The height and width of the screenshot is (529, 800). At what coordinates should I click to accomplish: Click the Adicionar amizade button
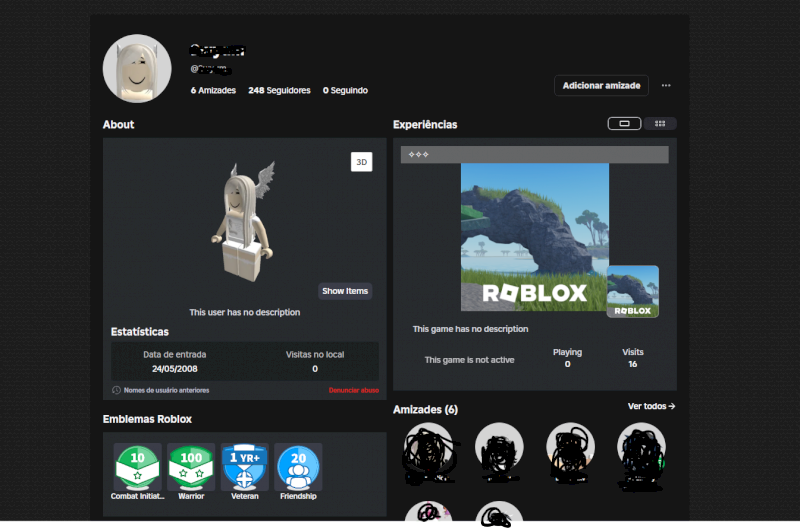coord(601,86)
